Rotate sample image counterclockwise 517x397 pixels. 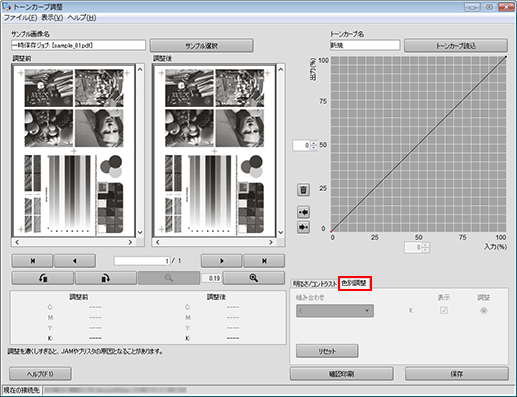[x=43, y=278]
